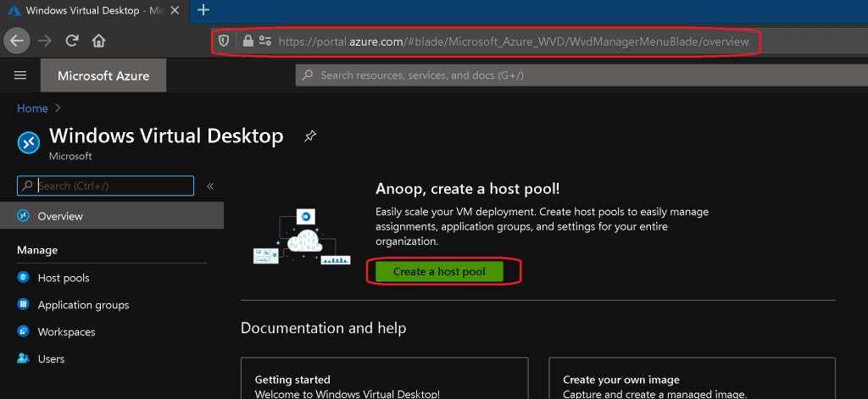Click the browser address bar URL

tap(513, 42)
